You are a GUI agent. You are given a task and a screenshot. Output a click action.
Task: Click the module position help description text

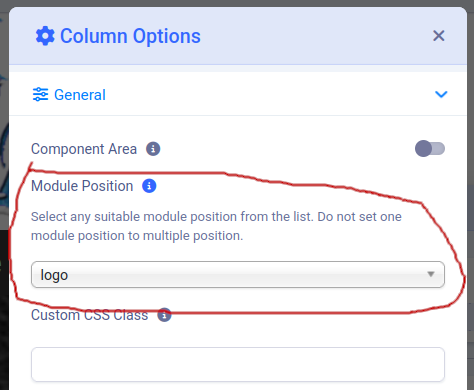(x=216, y=226)
